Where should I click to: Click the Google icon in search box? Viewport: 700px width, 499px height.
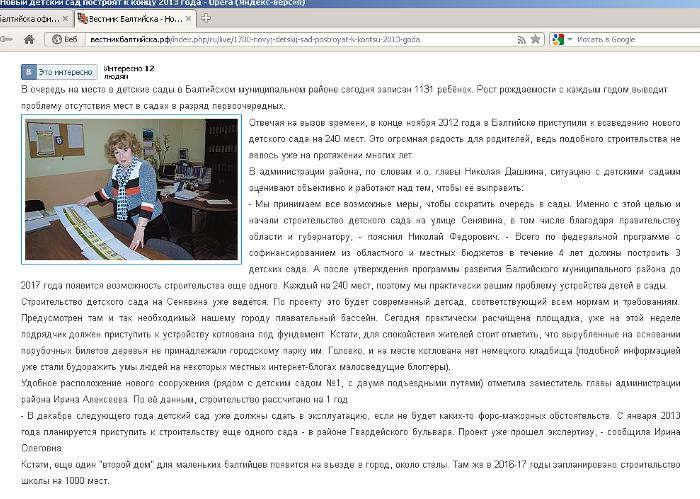tap(557, 39)
